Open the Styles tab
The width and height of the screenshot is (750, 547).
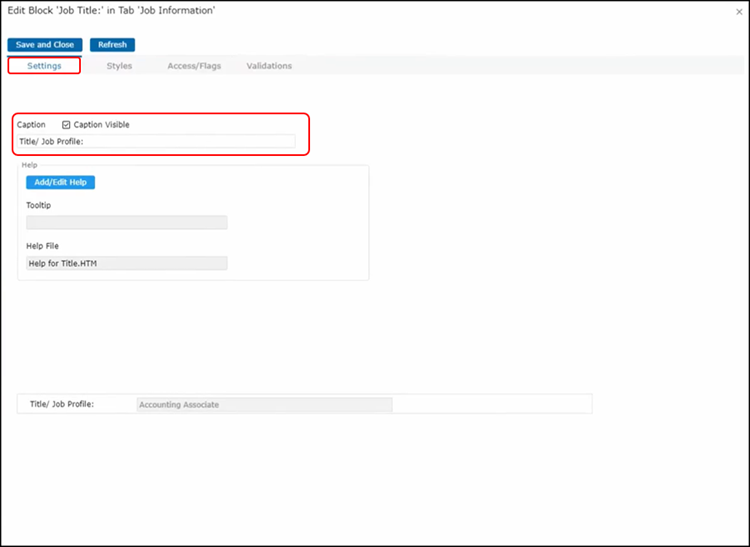click(119, 66)
